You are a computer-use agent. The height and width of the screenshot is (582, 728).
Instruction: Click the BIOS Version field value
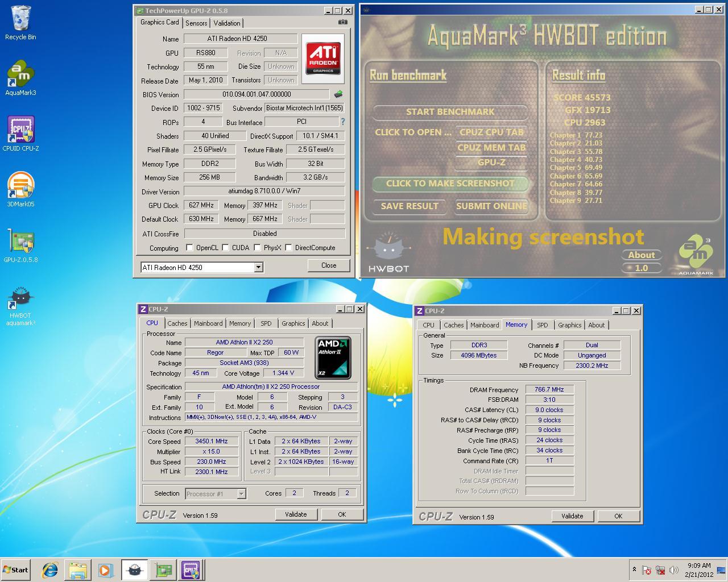tap(257, 94)
